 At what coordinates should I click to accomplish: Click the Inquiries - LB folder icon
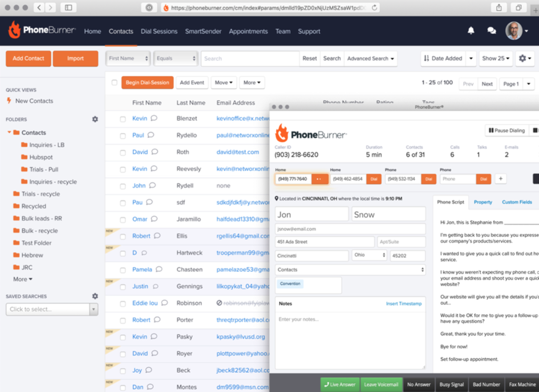coord(24,145)
